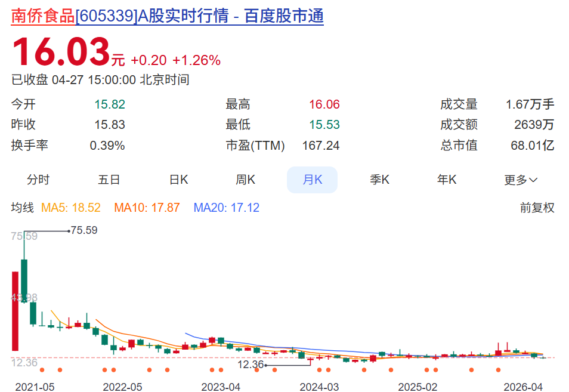
Task: Click the 成交额 value 2639万
Action: coord(534,125)
